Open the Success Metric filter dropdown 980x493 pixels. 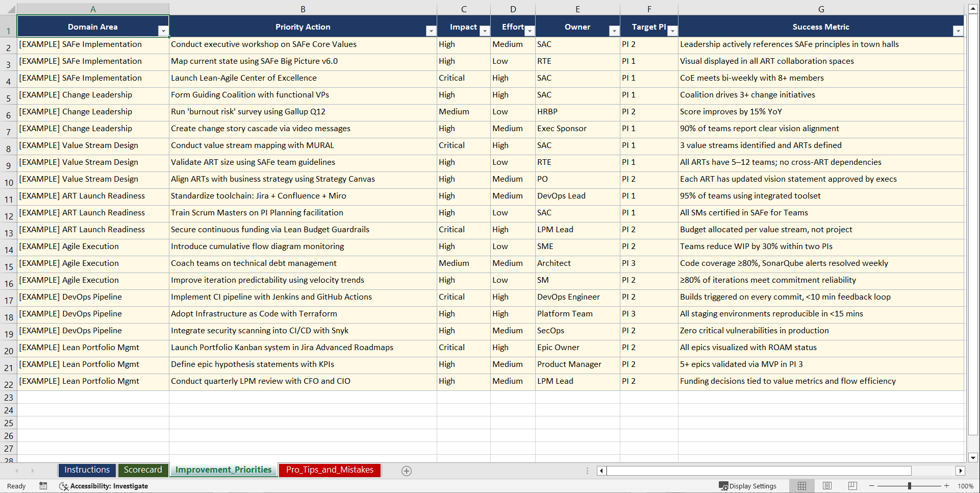point(959,31)
